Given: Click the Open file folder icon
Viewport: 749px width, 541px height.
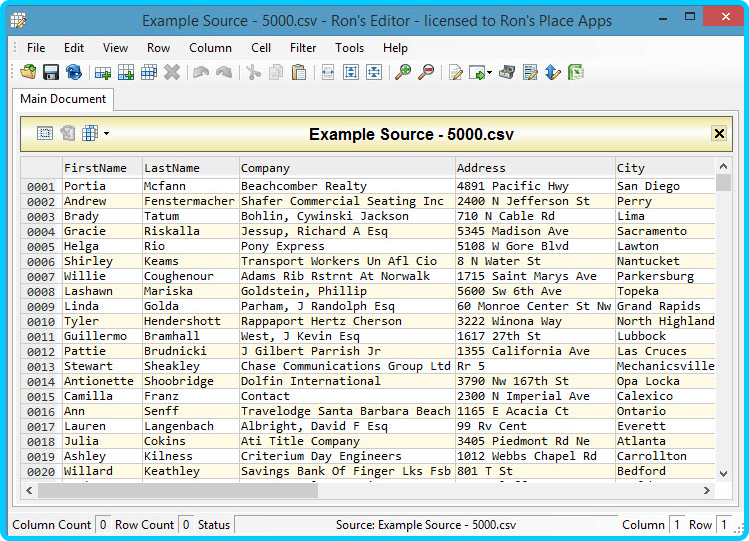Looking at the screenshot, I should pyautogui.click(x=28, y=72).
